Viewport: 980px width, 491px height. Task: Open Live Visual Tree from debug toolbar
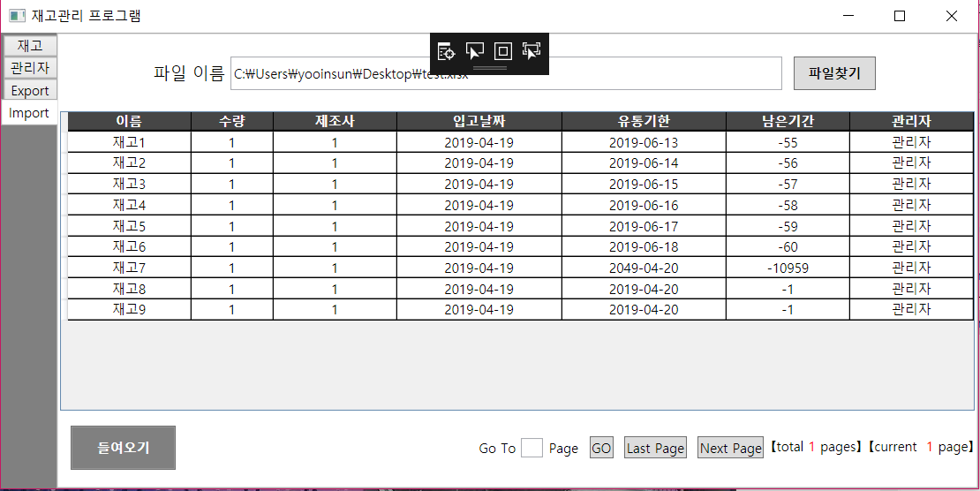[x=446, y=51]
